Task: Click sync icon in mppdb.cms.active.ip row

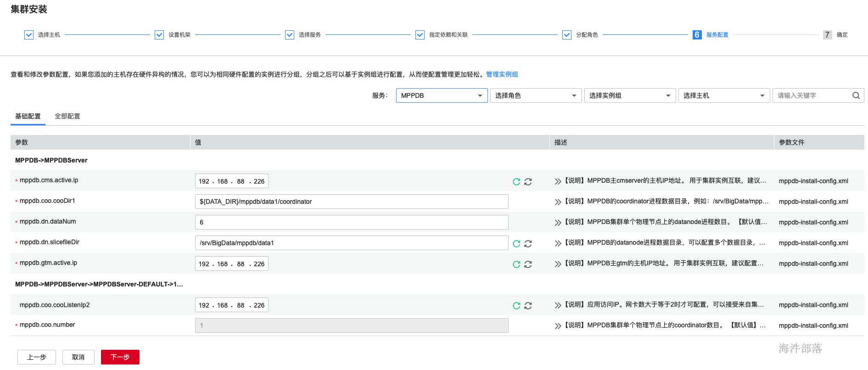Action: pyautogui.click(x=528, y=182)
